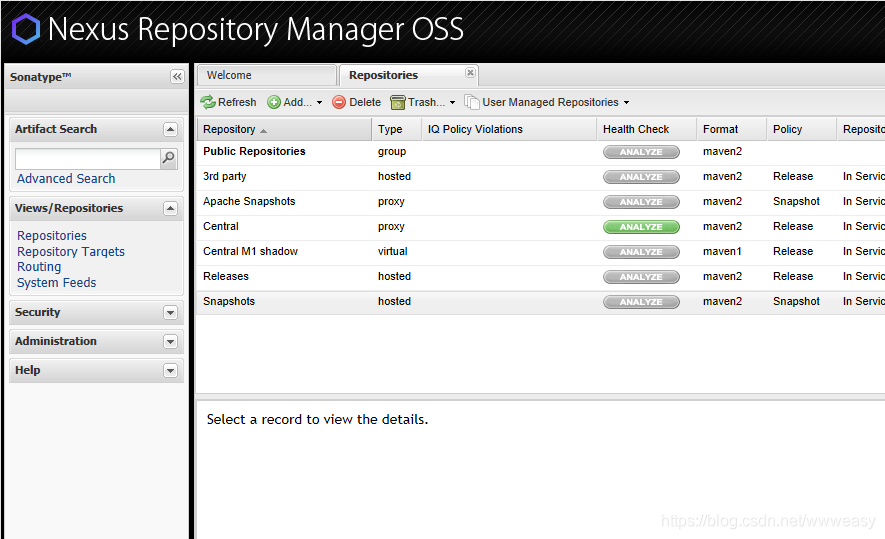Click the red Delete icon

click(x=339, y=102)
